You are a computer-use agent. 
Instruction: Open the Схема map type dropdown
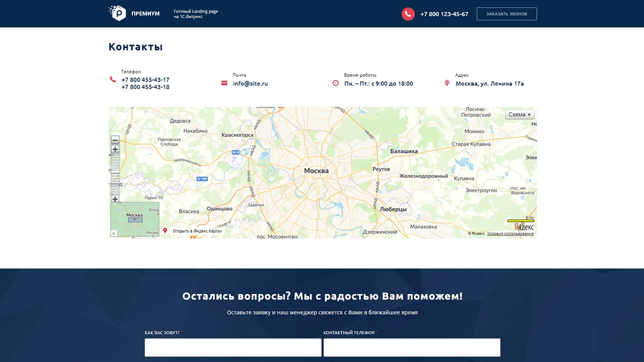point(520,115)
